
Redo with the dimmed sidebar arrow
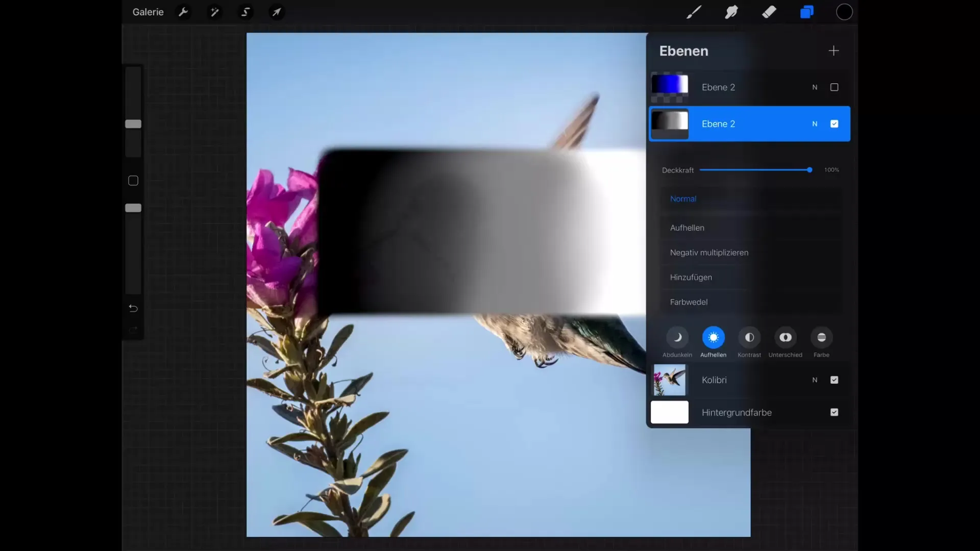click(x=133, y=330)
